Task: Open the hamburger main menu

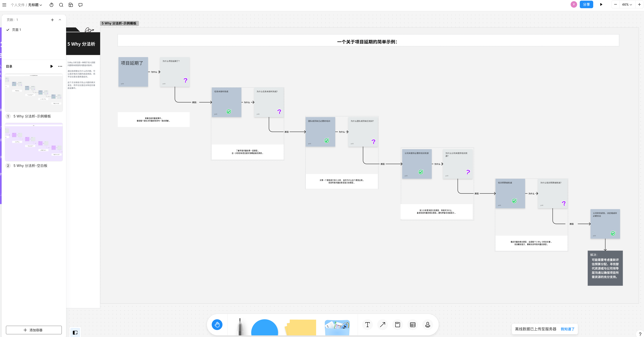Action: tap(4, 5)
